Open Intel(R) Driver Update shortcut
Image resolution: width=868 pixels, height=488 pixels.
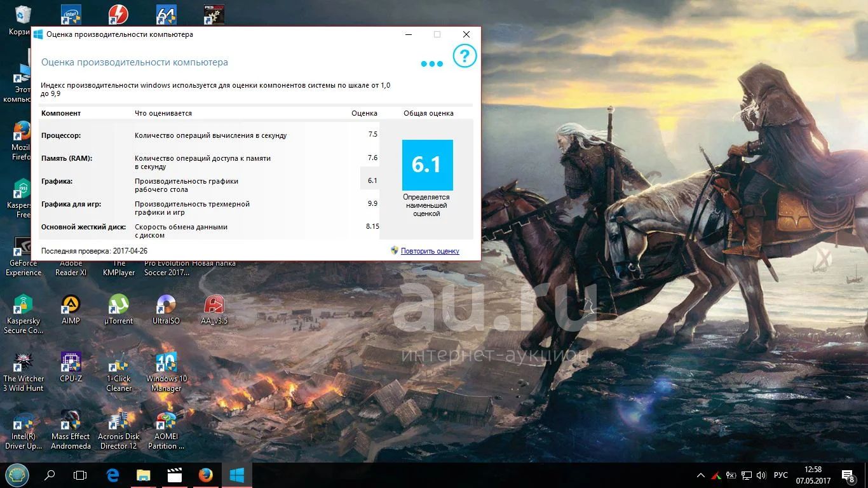[x=24, y=431]
